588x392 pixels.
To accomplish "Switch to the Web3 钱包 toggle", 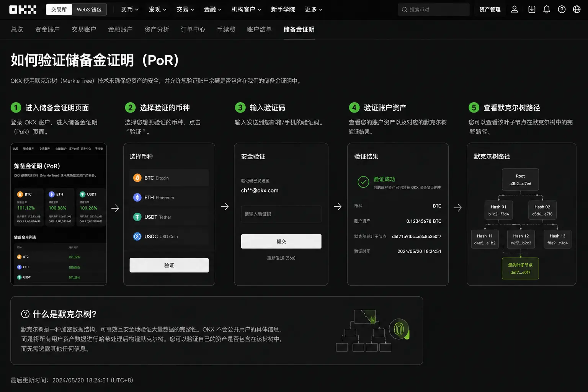I will 89,10.
